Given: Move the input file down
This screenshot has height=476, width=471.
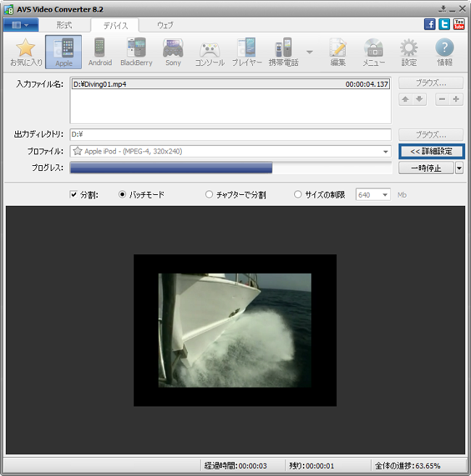Looking at the screenshot, I should coord(420,99).
